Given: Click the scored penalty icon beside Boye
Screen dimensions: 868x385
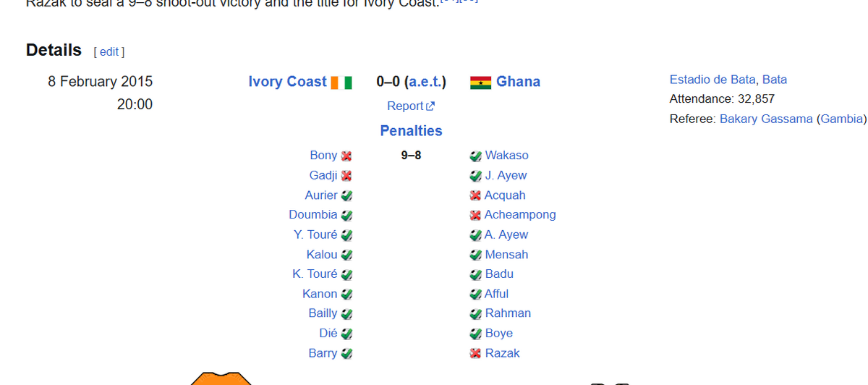Looking at the screenshot, I should click(475, 334).
